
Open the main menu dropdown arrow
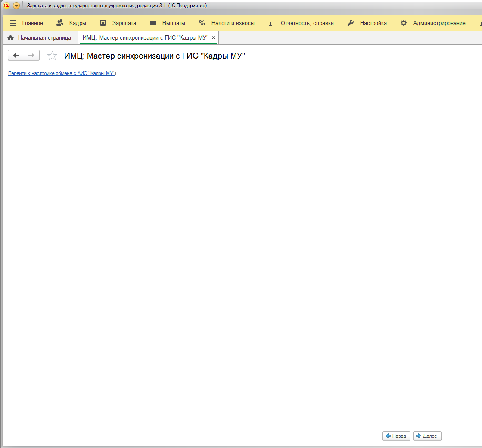point(16,6)
